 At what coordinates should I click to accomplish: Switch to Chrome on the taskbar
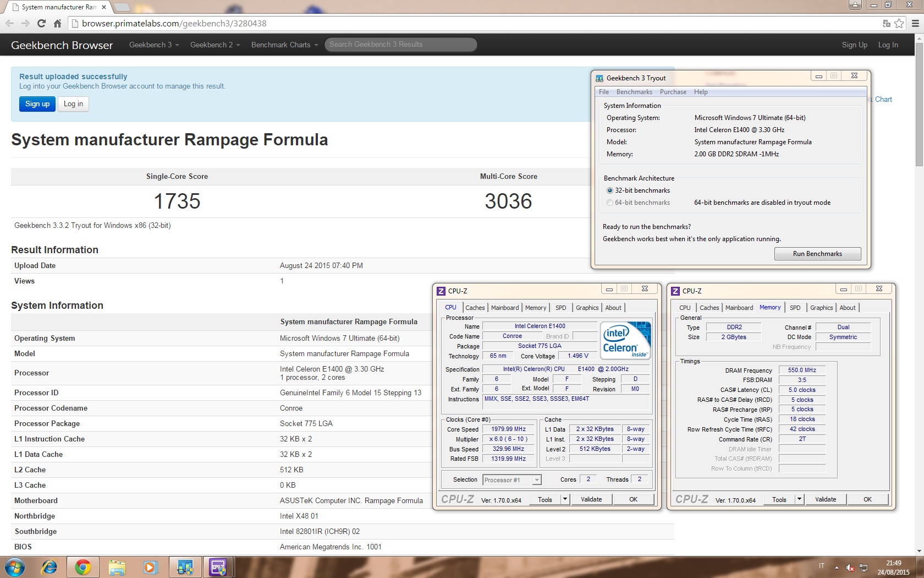(x=83, y=566)
